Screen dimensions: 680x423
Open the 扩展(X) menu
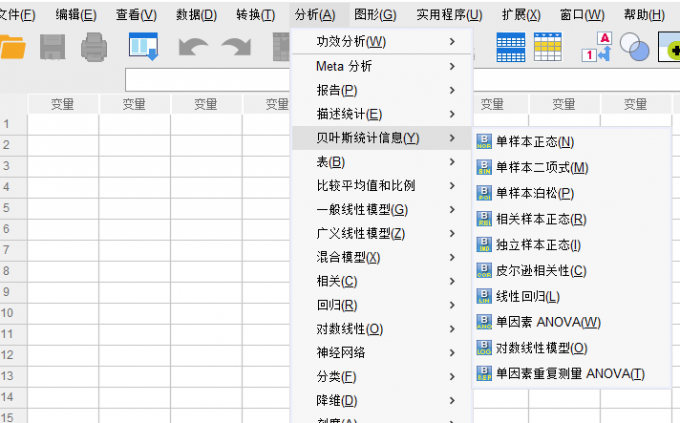(x=521, y=15)
